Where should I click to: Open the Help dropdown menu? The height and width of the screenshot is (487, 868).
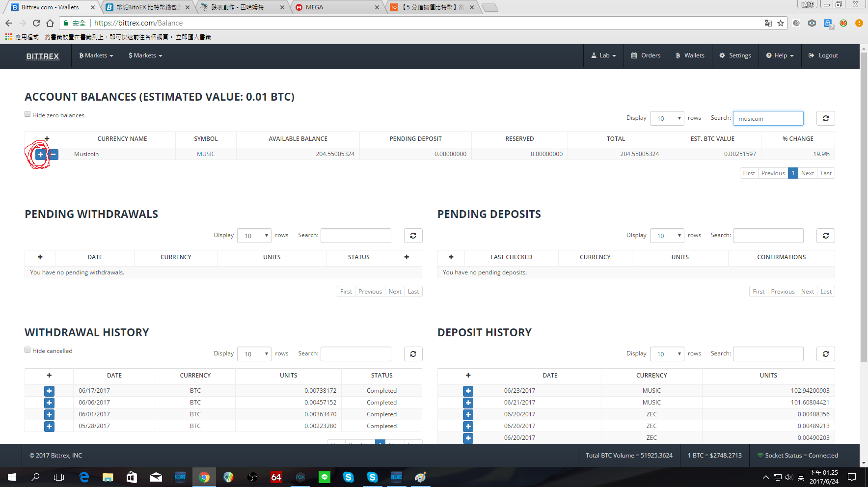tap(780, 56)
